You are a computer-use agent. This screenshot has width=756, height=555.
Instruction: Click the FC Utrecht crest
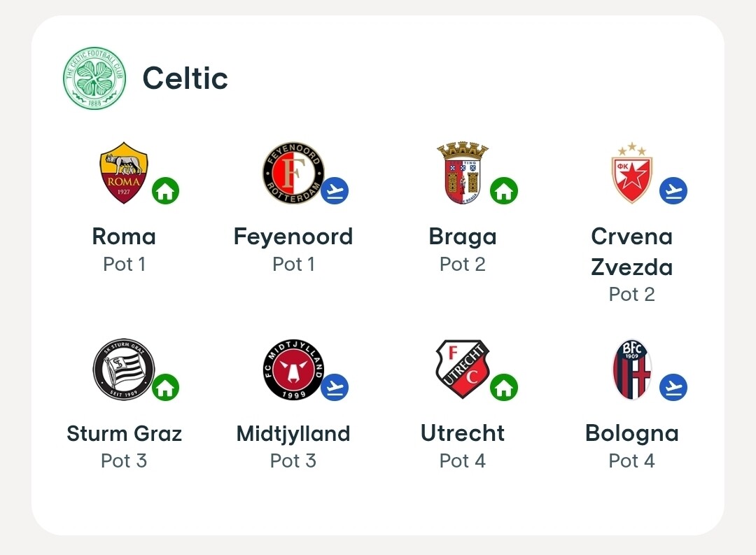(x=462, y=370)
